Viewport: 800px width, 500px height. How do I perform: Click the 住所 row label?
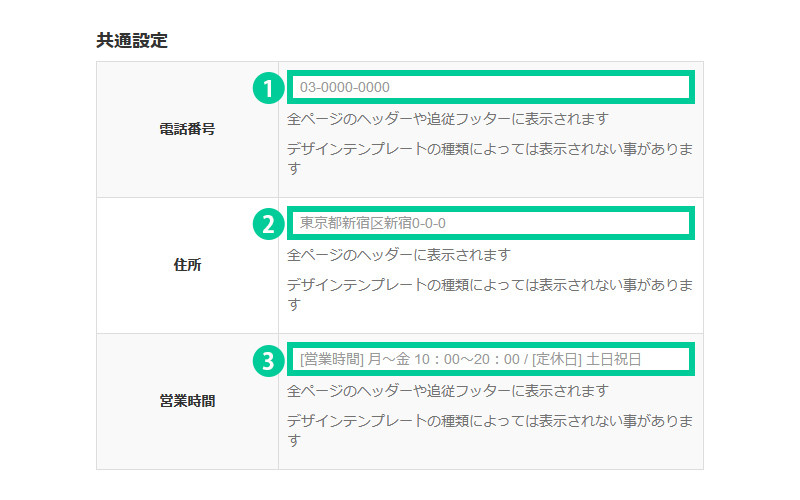(187, 265)
